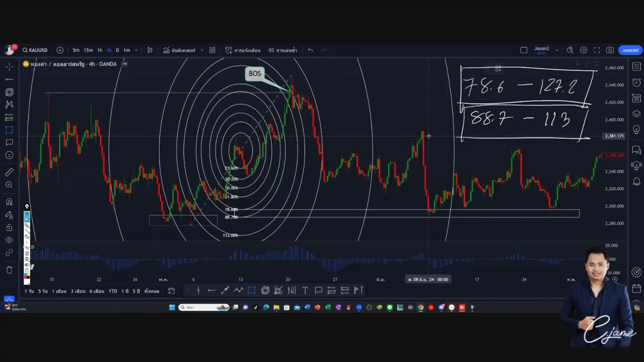Open the quick search icon

tap(570, 50)
